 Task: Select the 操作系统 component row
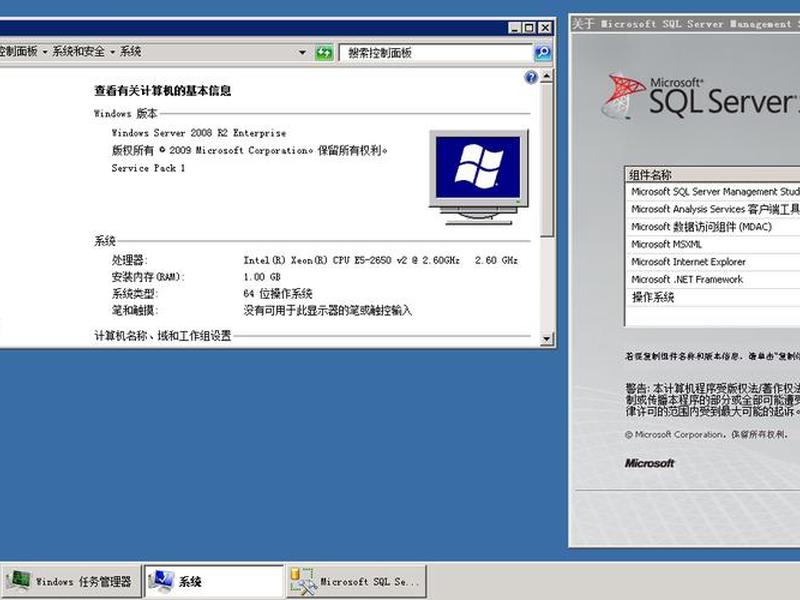[713, 297]
